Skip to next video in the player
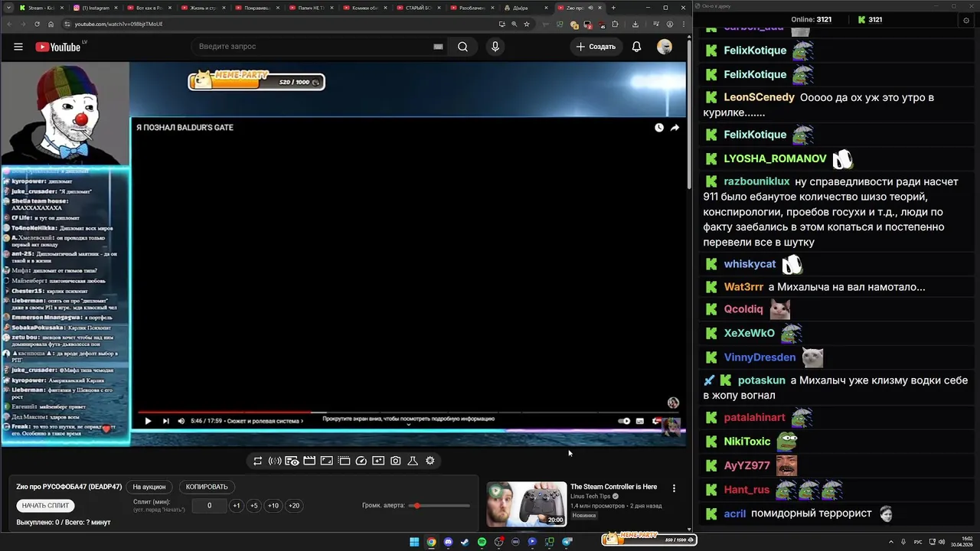Image resolution: width=980 pixels, height=551 pixels. tap(165, 420)
